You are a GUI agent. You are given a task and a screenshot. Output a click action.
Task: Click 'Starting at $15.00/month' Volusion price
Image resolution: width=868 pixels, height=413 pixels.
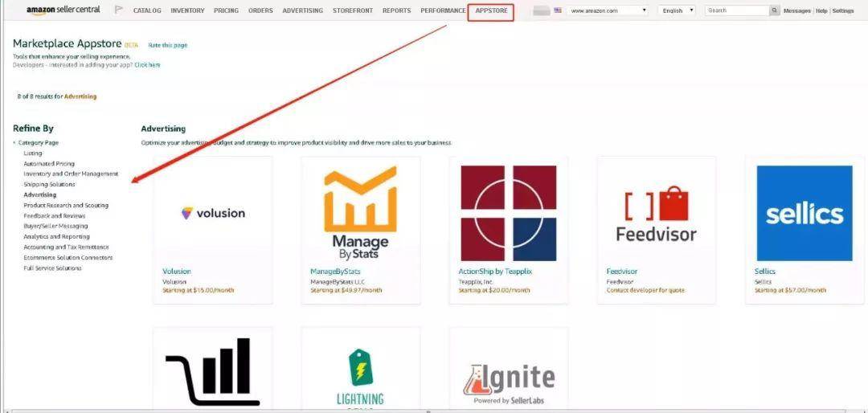pos(199,290)
